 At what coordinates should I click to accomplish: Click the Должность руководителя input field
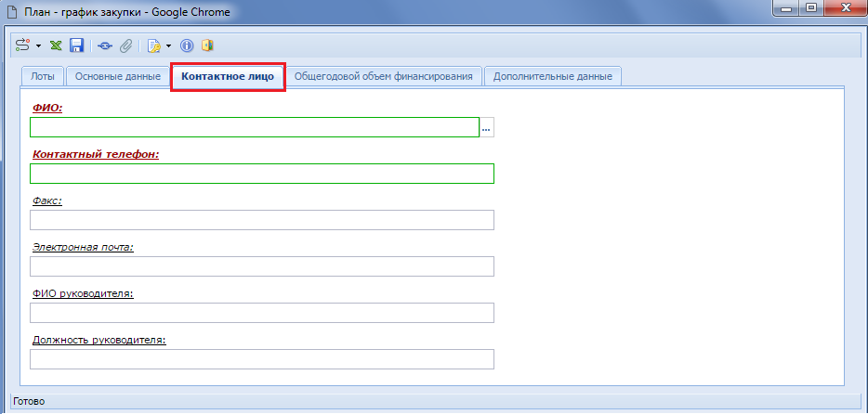coord(261,359)
